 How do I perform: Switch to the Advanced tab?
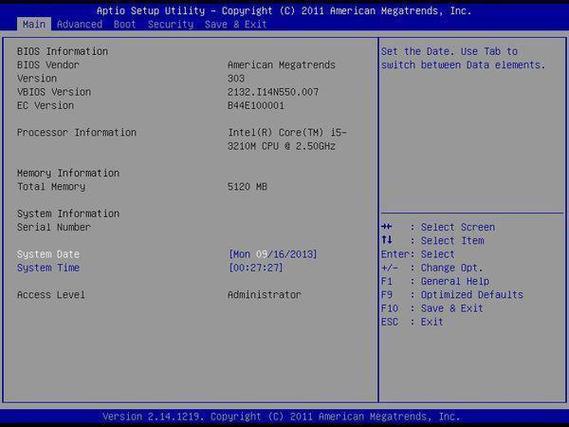tap(79, 24)
